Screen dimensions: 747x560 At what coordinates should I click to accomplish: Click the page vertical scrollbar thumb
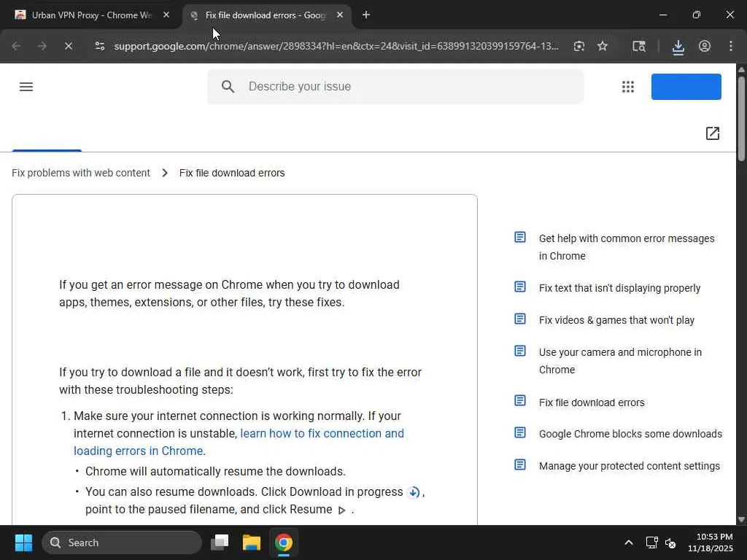[741, 118]
